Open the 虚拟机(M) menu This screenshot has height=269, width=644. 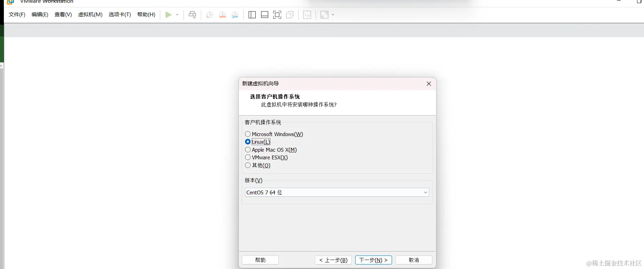click(x=90, y=15)
